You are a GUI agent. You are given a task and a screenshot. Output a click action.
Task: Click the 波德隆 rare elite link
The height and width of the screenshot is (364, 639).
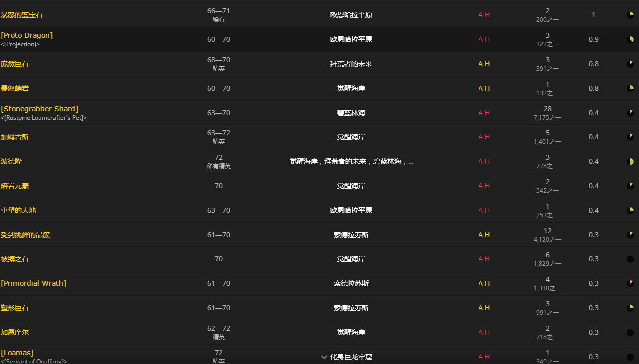click(x=11, y=161)
